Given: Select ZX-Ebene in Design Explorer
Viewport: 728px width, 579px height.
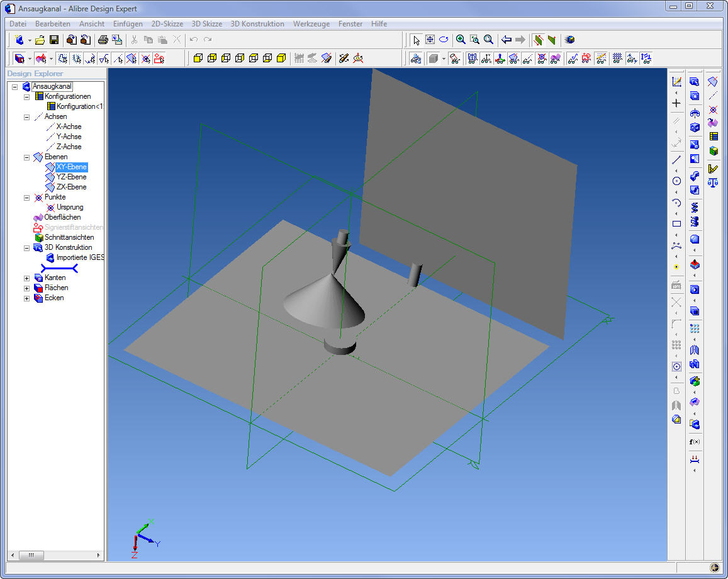Looking at the screenshot, I should pyautogui.click(x=71, y=187).
